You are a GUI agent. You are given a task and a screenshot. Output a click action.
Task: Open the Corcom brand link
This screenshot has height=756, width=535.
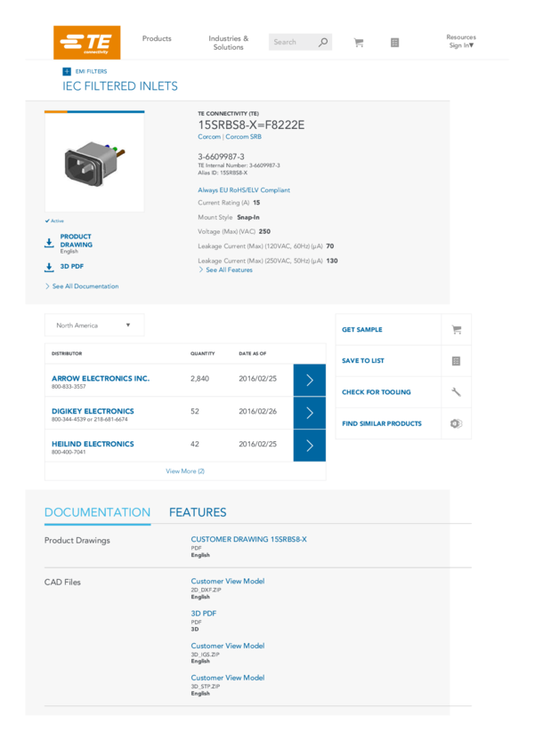tap(209, 137)
